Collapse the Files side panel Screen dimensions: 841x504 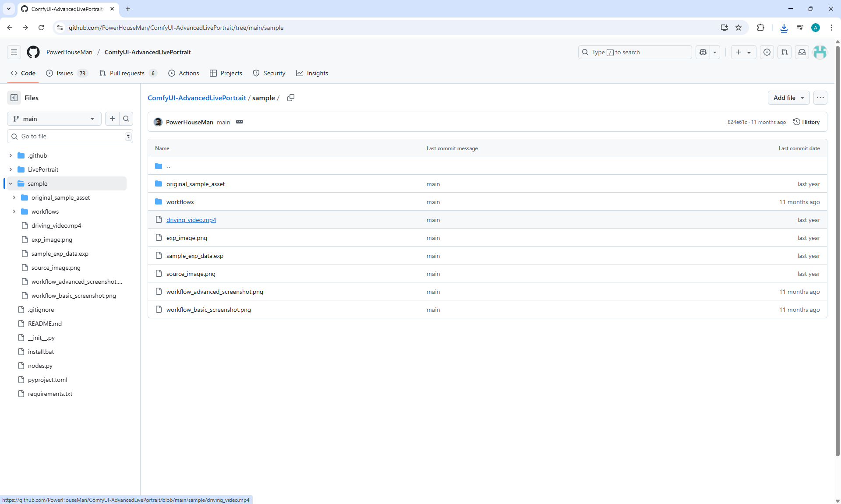14,98
